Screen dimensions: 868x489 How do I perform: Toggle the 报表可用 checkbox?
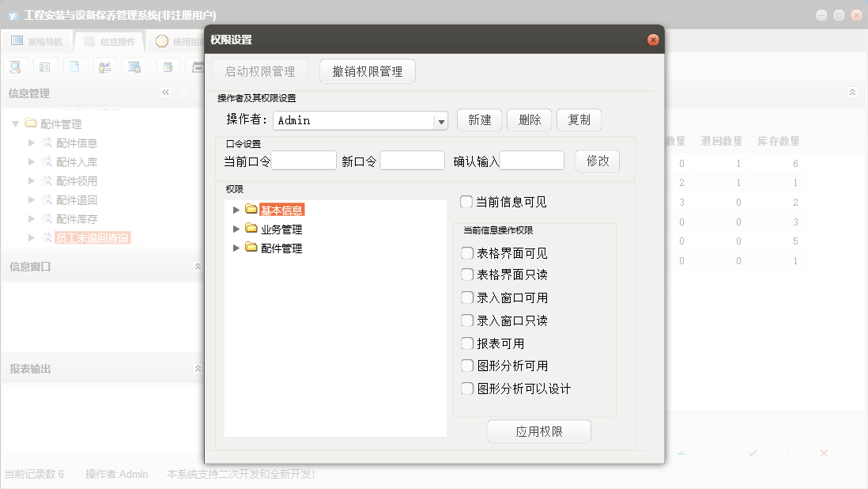pos(467,343)
